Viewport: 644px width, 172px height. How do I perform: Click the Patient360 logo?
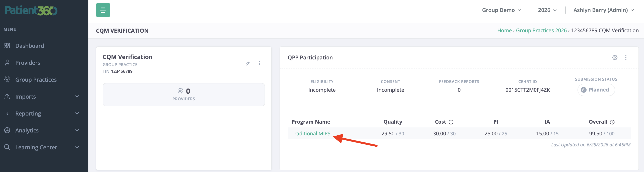(x=31, y=10)
